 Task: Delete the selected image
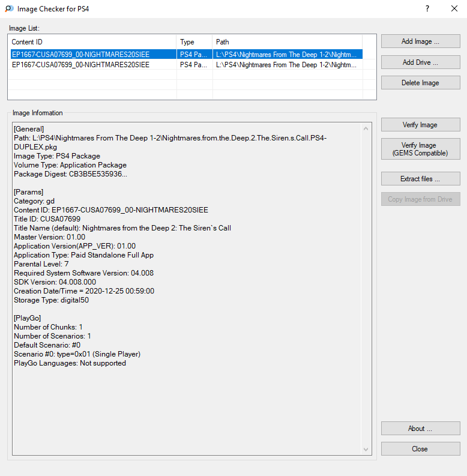coord(421,83)
